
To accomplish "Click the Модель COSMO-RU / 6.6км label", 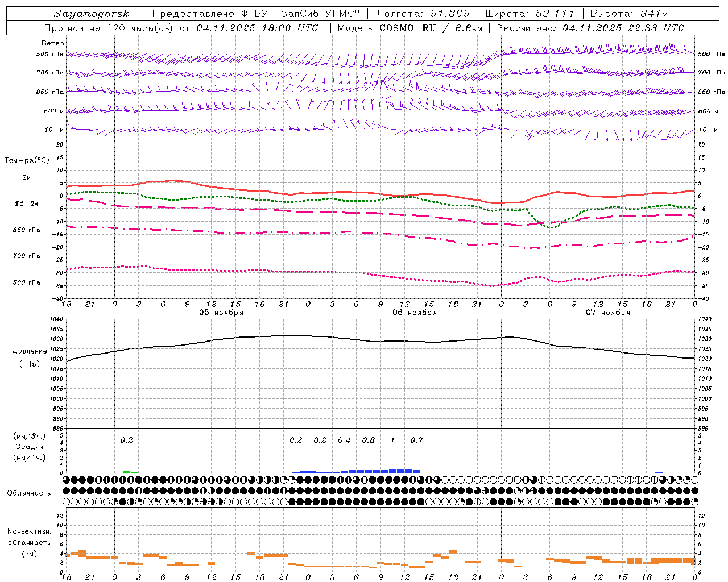I will (x=409, y=28).
